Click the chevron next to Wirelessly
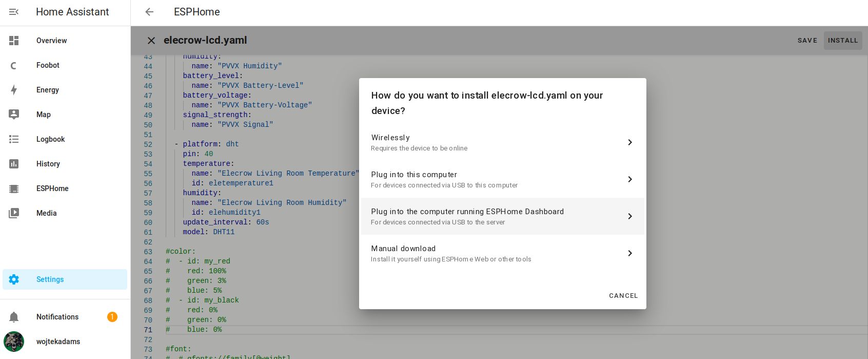This screenshot has width=868, height=359. coord(630,142)
